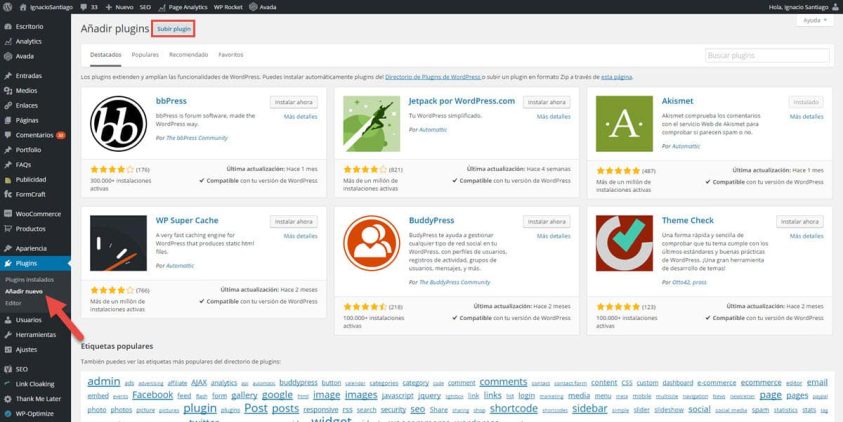Open the Avada item in admin bar
Screen dimensions: 843x422
point(263,7)
